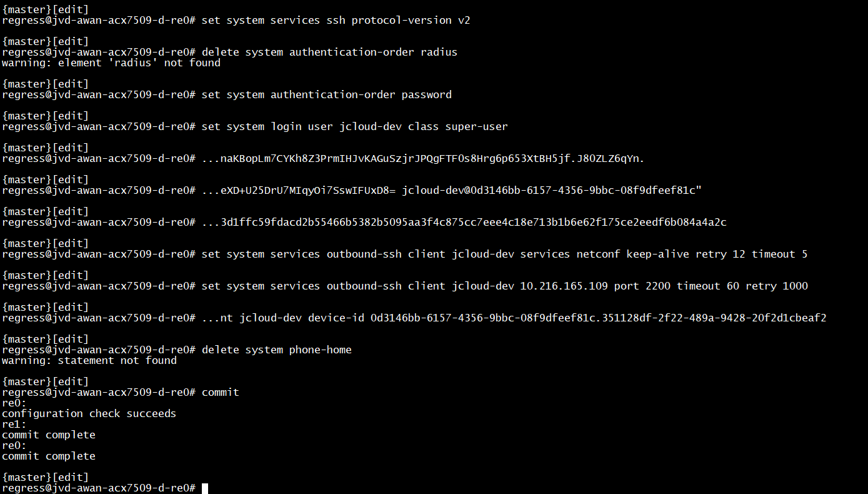Click the 're1:' output label
Image resolution: width=868 pixels, height=494 pixels.
14,424
